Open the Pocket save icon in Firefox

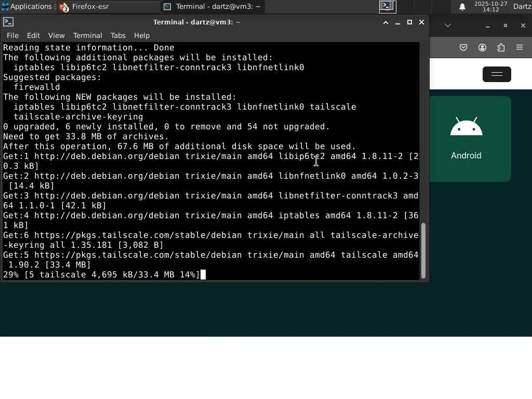click(463, 47)
